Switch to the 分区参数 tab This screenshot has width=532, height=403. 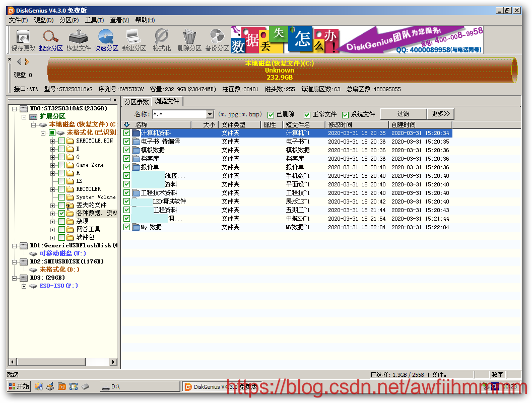coord(137,102)
